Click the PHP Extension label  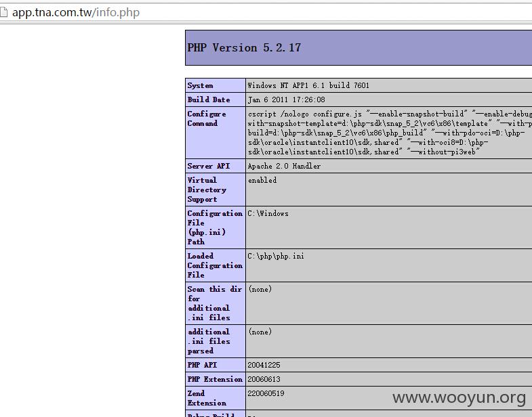point(215,379)
